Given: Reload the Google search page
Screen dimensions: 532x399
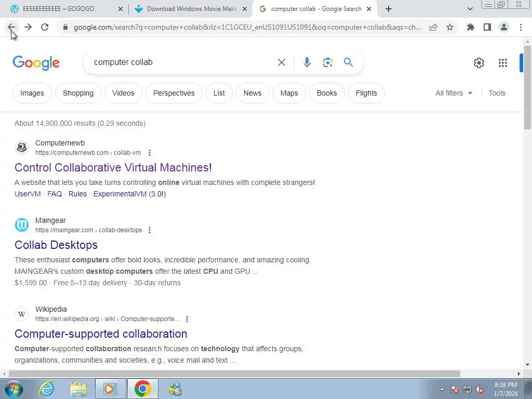Looking at the screenshot, I should [x=45, y=27].
